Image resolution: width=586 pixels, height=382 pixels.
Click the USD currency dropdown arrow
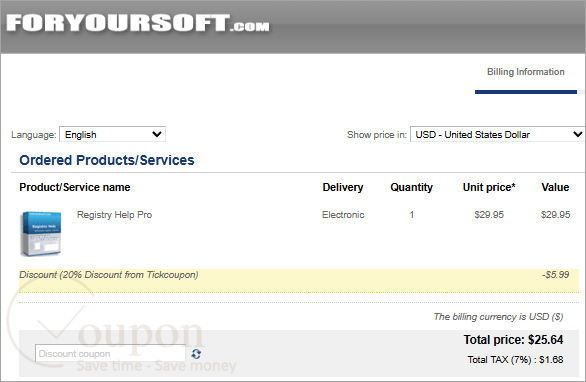[x=577, y=134]
